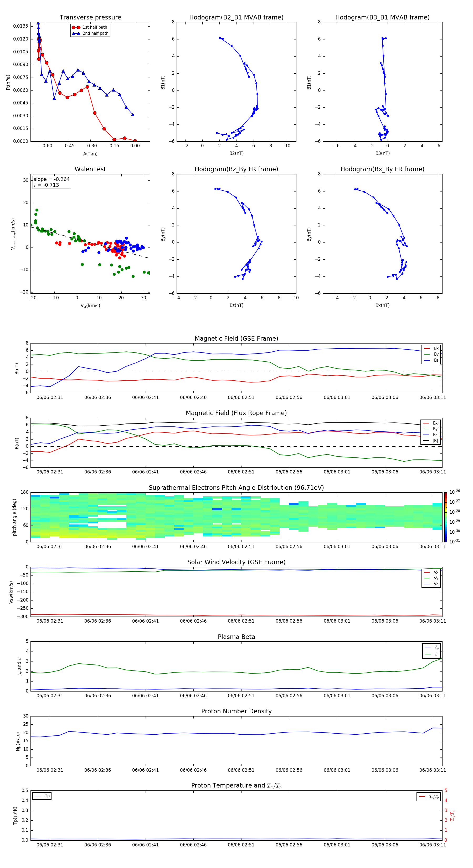Click the 'Vremaining(km/s)' y-axis label
Viewport: 473px width, 868px height.
pos(13,234)
